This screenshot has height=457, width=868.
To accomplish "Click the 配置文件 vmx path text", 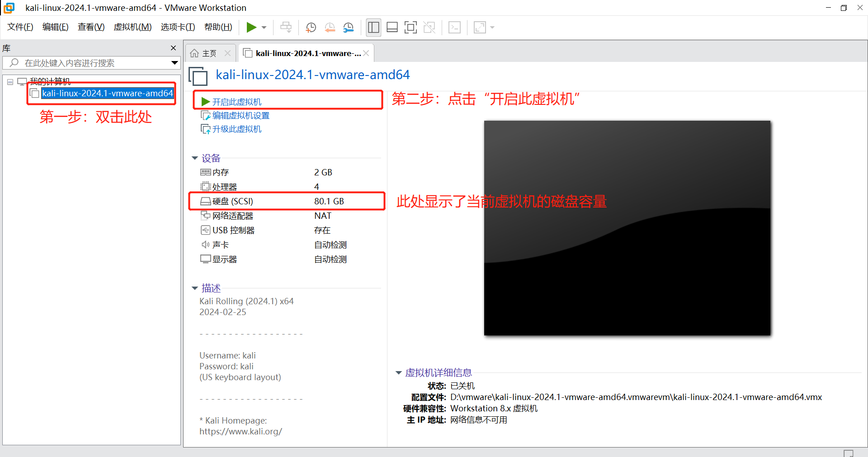I will click(x=636, y=397).
